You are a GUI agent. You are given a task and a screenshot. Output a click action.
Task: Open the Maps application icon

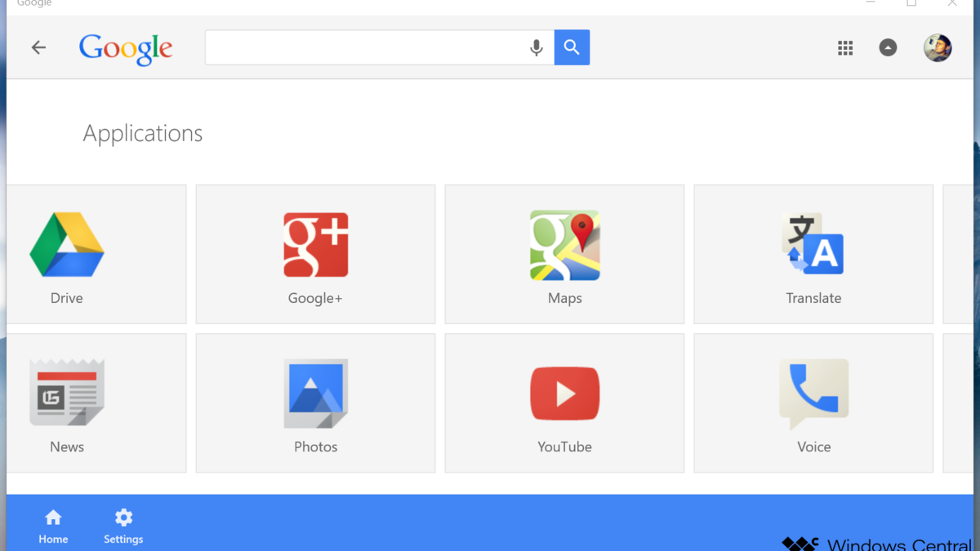564,246
